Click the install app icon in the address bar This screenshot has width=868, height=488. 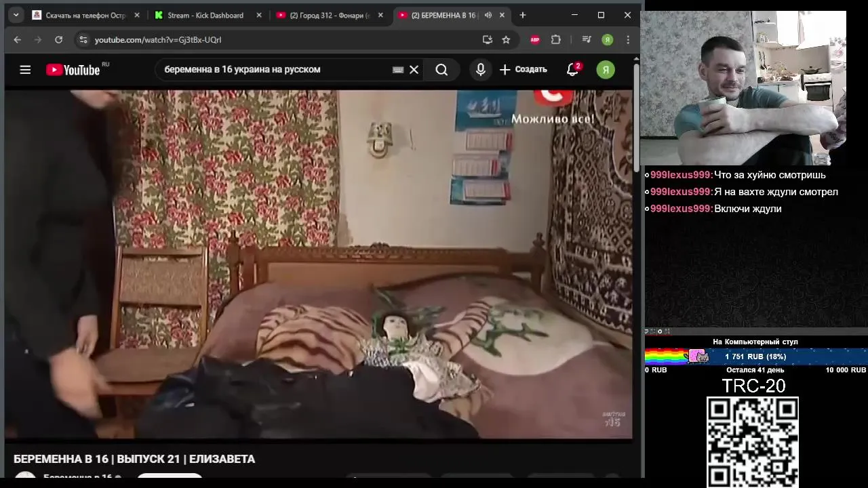(x=487, y=40)
